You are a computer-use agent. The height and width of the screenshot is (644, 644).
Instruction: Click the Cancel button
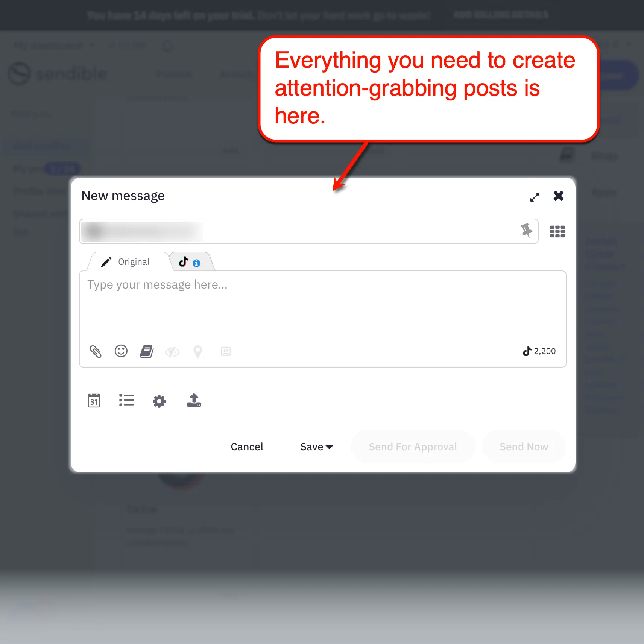pos(247,447)
